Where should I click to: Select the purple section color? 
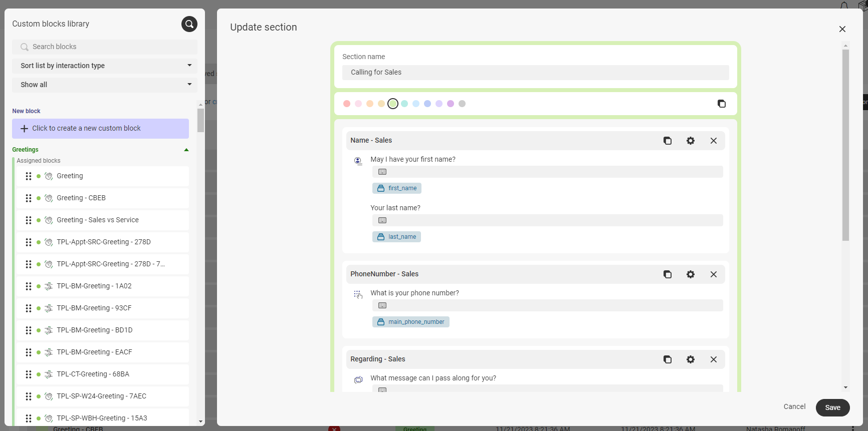[451, 104]
